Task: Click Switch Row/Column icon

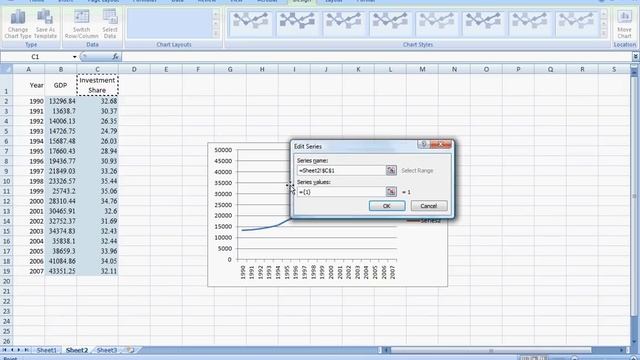Action: coord(82,24)
